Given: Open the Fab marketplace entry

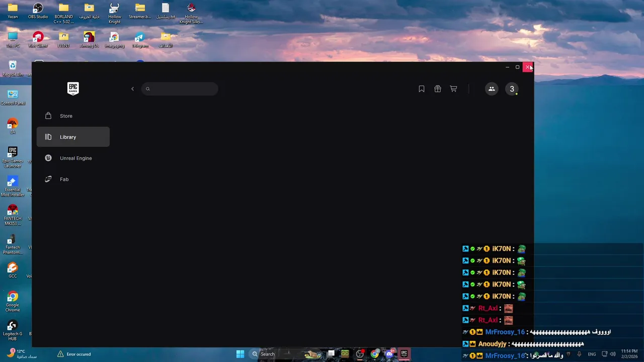Looking at the screenshot, I should click(73, 179).
